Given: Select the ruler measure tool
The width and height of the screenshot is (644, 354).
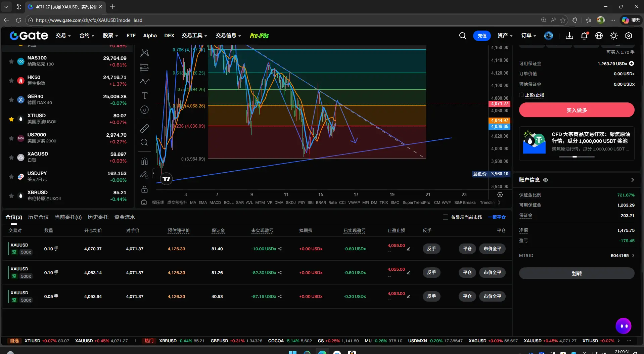Looking at the screenshot, I should [x=144, y=128].
